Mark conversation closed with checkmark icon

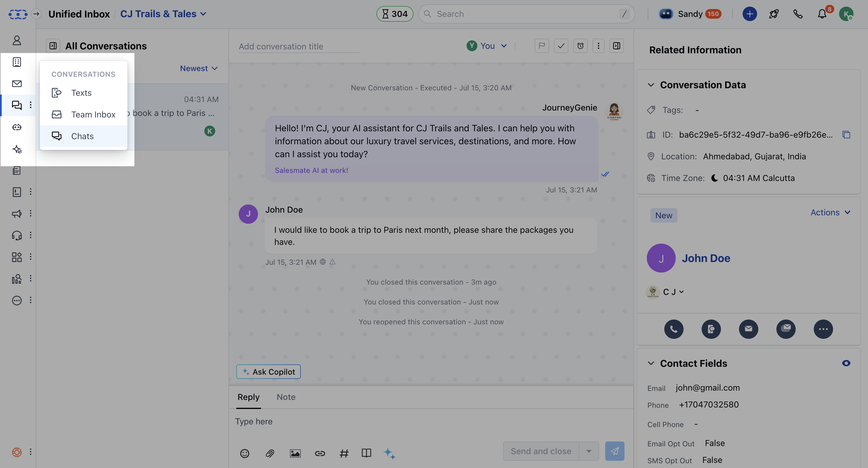(561, 46)
